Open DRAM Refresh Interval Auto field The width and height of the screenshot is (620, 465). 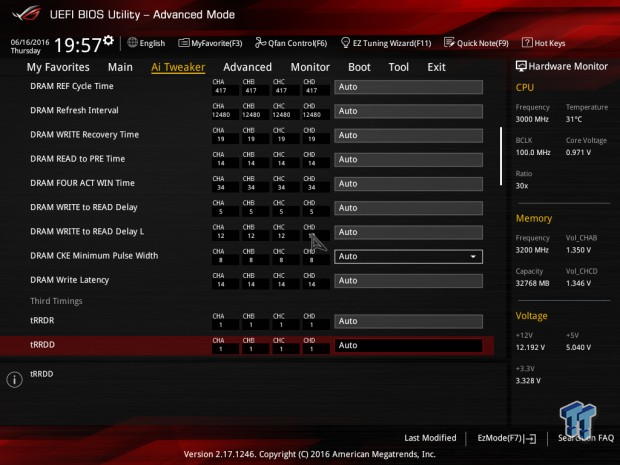(x=408, y=111)
